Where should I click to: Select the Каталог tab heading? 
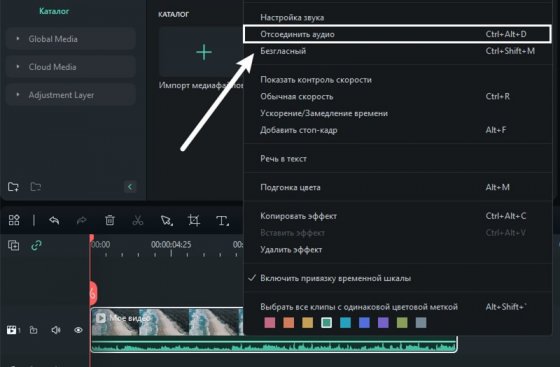point(54,11)
